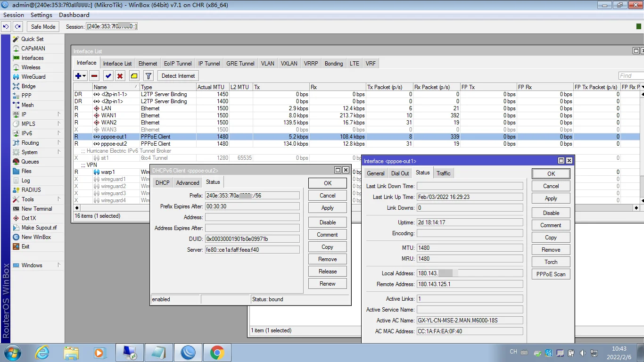Viewport: 644px width, 362px height.
Task: Toggle the Safe Mode button
Action: click(x=43, y=27)
